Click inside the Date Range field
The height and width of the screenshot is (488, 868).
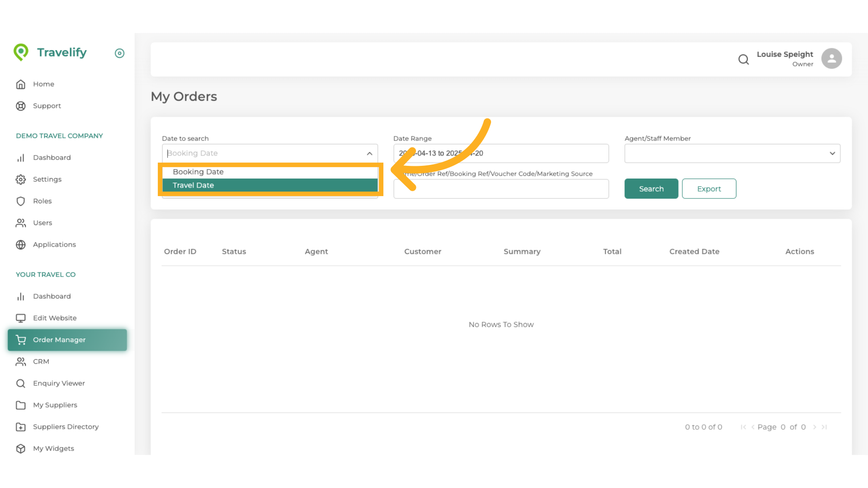tap(501, 153)
